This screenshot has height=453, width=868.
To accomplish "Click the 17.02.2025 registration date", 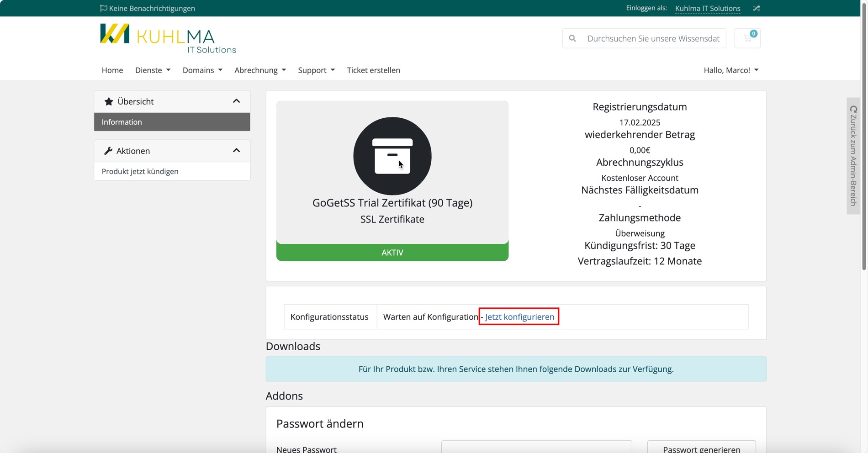I will point(640,122).
